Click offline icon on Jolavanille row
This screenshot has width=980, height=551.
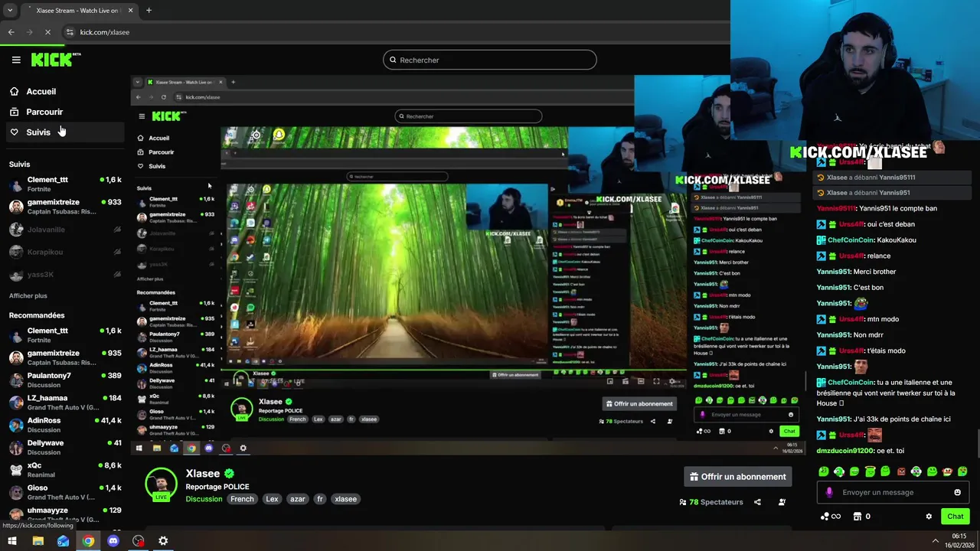click(117, 230)
